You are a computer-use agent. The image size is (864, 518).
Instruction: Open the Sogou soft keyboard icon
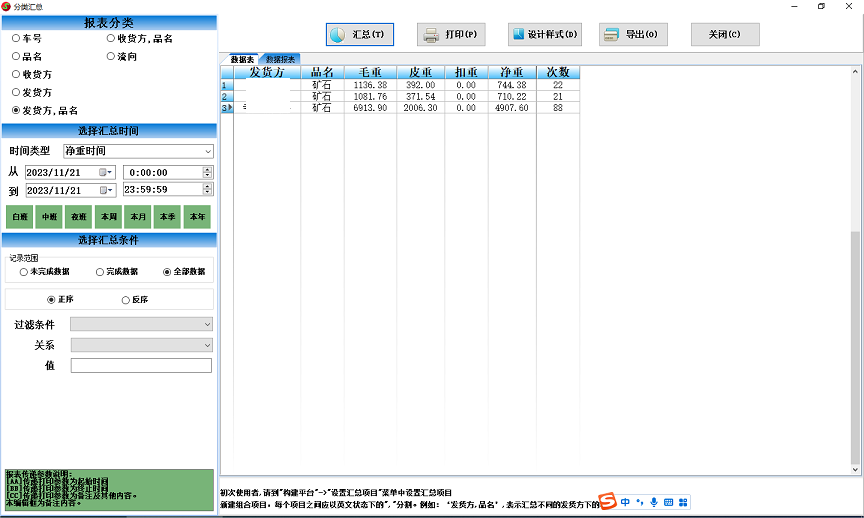coord(668,501)
